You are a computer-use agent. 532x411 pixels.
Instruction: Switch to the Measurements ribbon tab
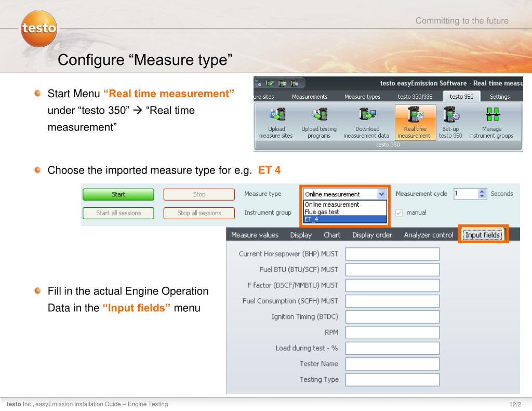pos(310,97)
